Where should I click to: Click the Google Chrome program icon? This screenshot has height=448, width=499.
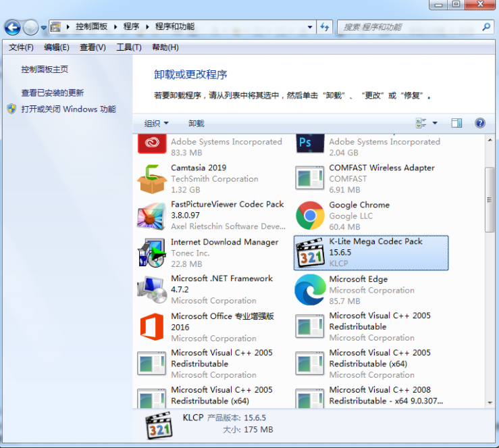tap(310, 216)
